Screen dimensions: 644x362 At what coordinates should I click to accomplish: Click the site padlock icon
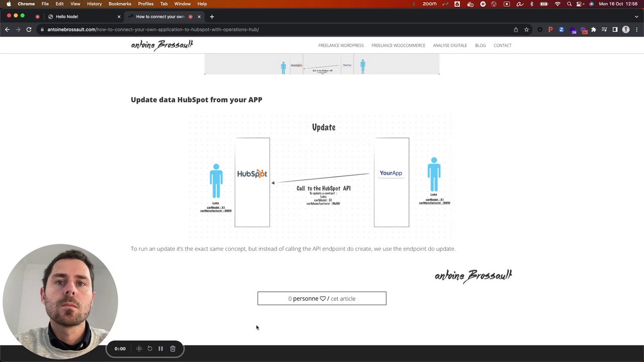[42, 30]
